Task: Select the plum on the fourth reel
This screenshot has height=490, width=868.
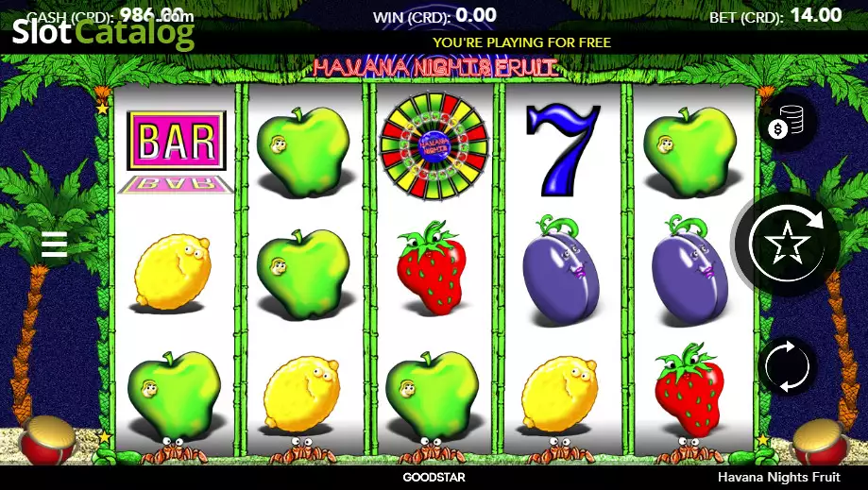Action: 561,270
